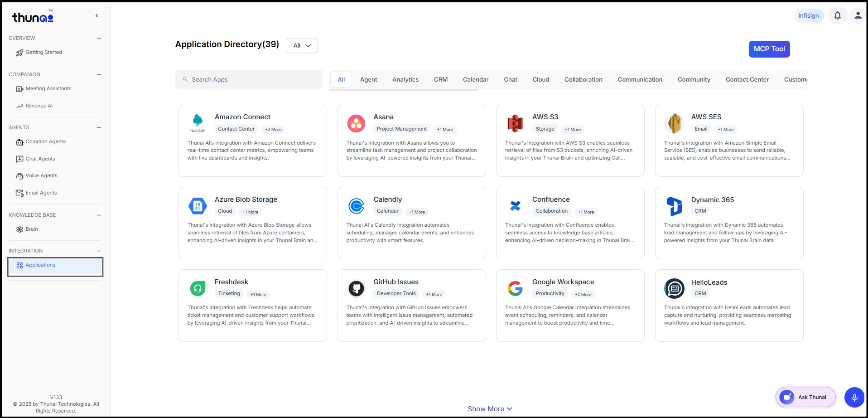
Task: Switch to the Calendar category tab
Action: 476,80
